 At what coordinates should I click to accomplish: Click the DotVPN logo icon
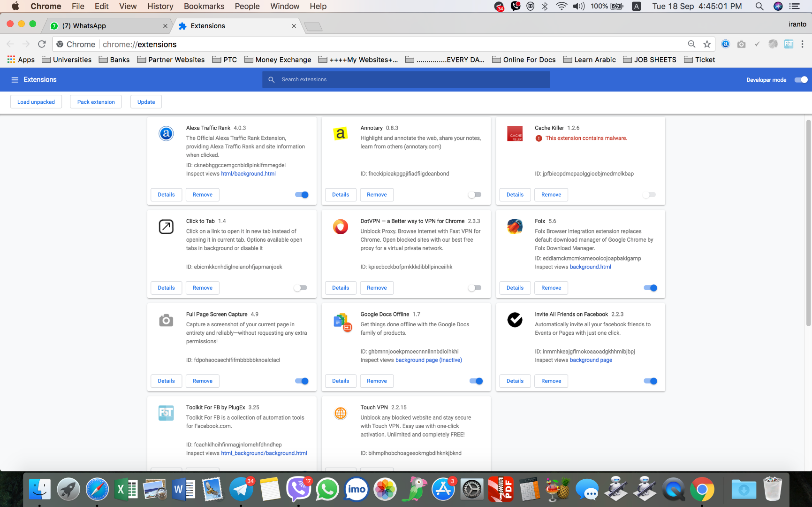click(341, 227)
